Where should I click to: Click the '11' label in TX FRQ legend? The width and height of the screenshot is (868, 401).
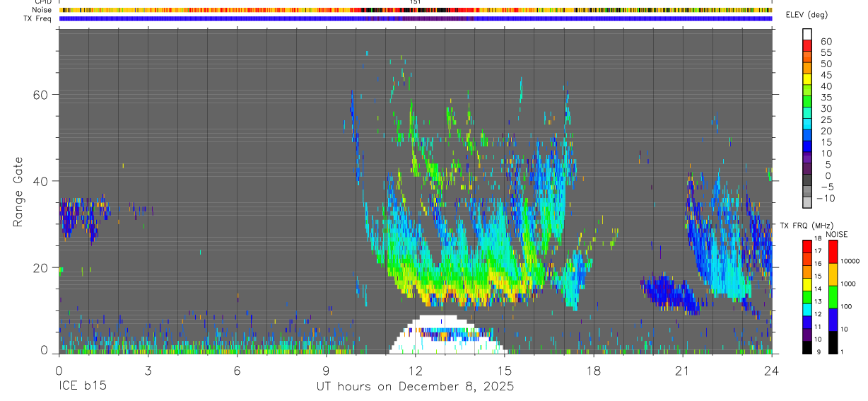(817, 327)
